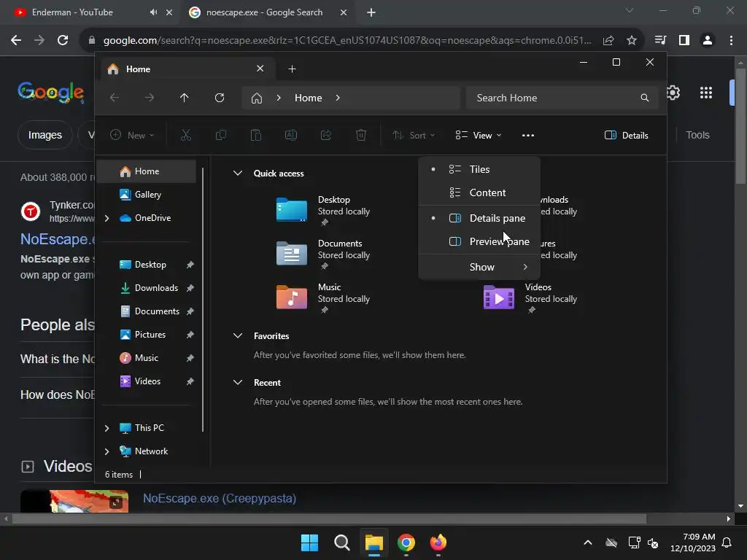The height and width of the screenshot is (560, 747).
Task: Click the home icon in Explorer address bar
Action: (x=257, y=98)
